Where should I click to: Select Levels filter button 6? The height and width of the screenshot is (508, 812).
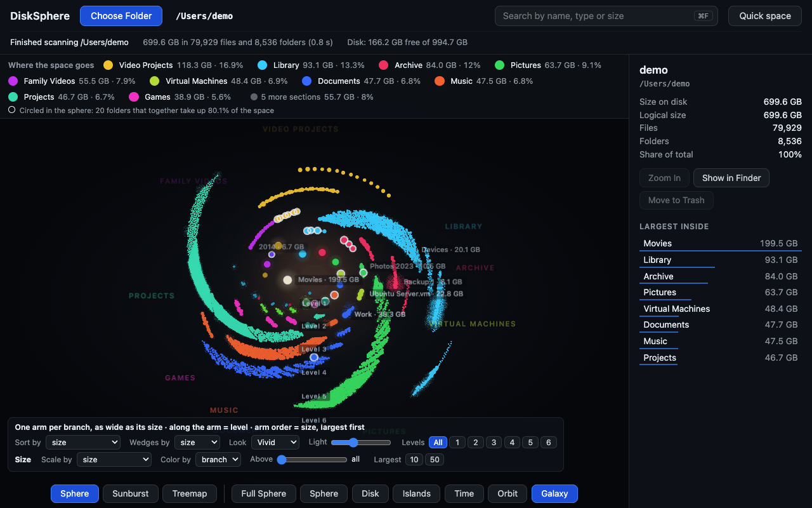(549, 443)
